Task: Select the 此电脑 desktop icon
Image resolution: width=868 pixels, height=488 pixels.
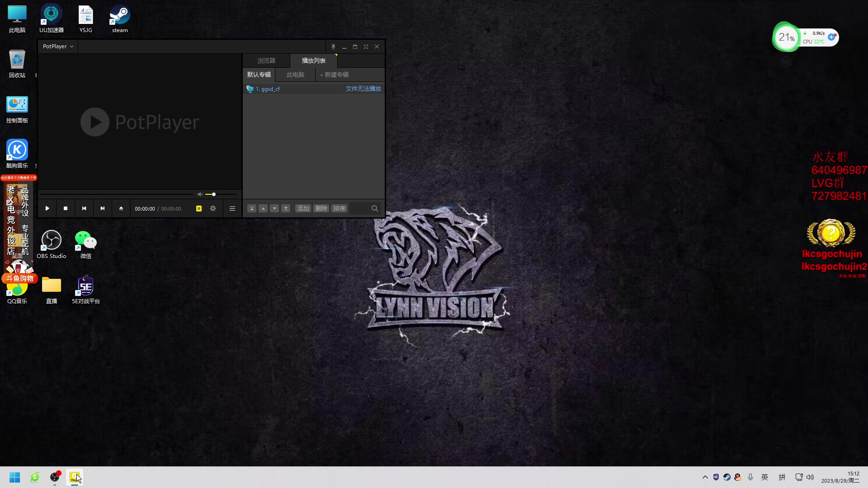Action: click(x=17, y=20)
